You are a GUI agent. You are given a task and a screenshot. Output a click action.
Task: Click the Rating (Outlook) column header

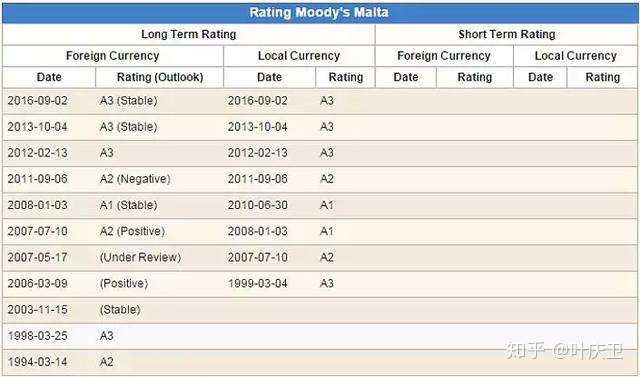[x=160, y=77]
